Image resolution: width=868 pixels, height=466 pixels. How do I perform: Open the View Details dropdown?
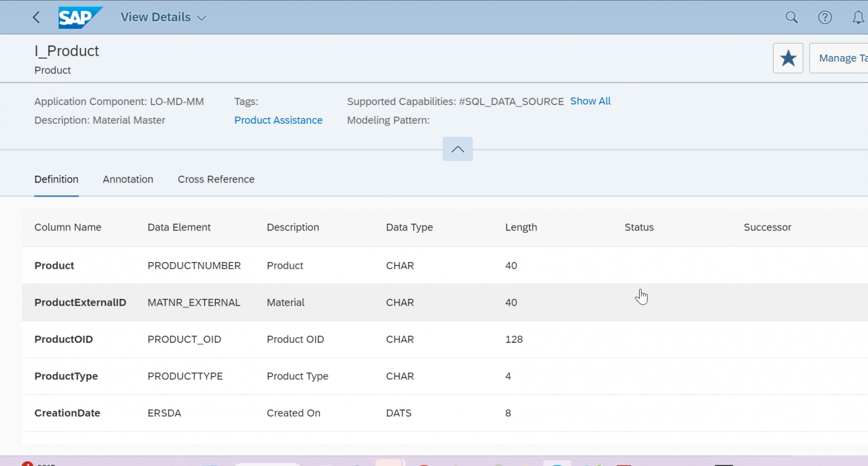163,17
